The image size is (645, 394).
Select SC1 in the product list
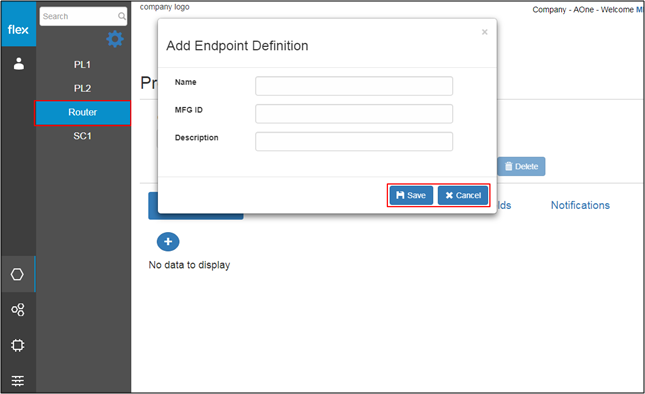pos(82,136)
